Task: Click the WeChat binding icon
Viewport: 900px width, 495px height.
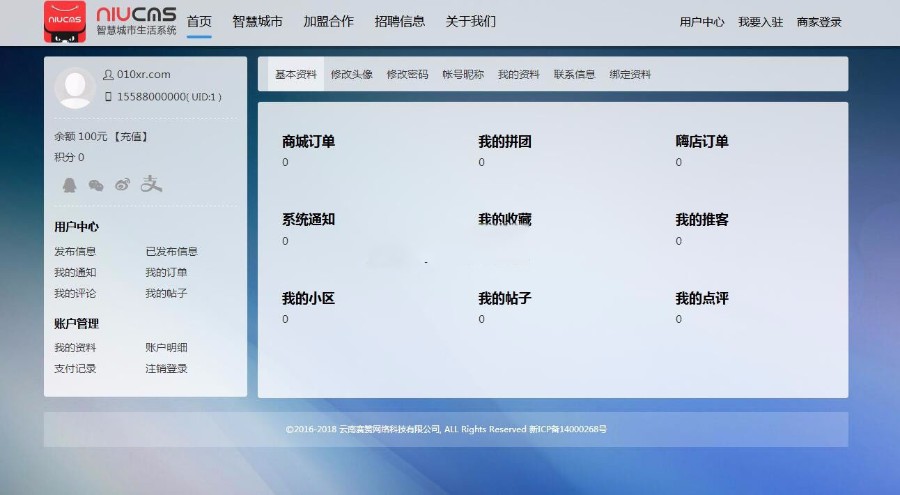Action: 96,185
